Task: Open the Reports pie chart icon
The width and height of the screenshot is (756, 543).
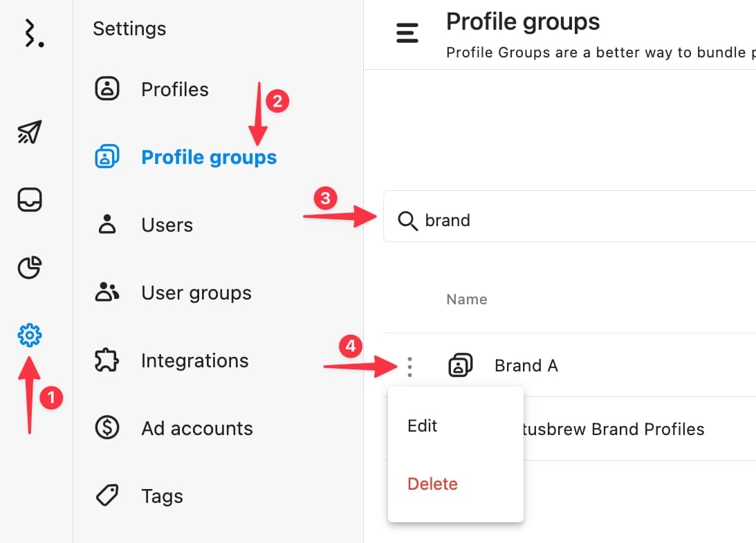Action: 30,267
